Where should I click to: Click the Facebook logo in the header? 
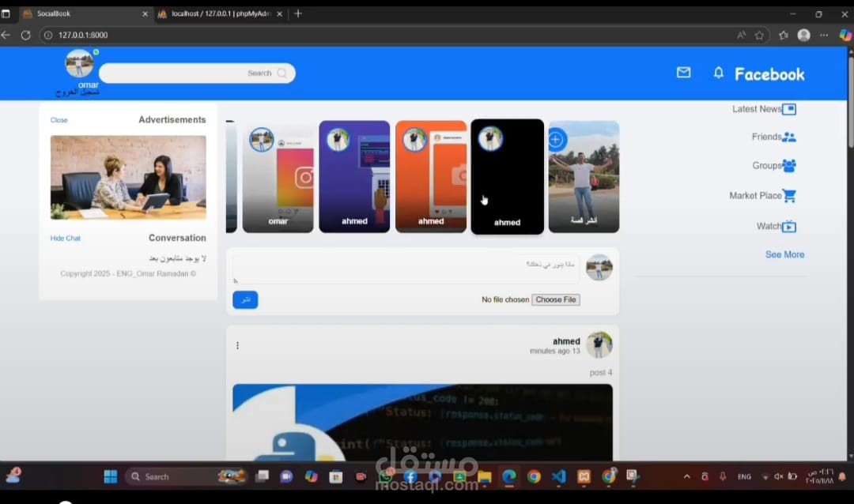pos(769,73)
